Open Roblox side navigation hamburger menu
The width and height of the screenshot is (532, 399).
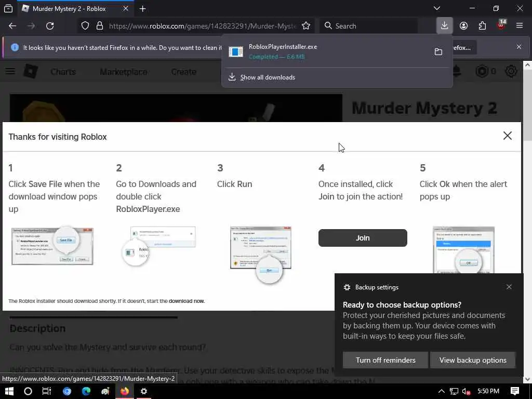pos(10,72)
